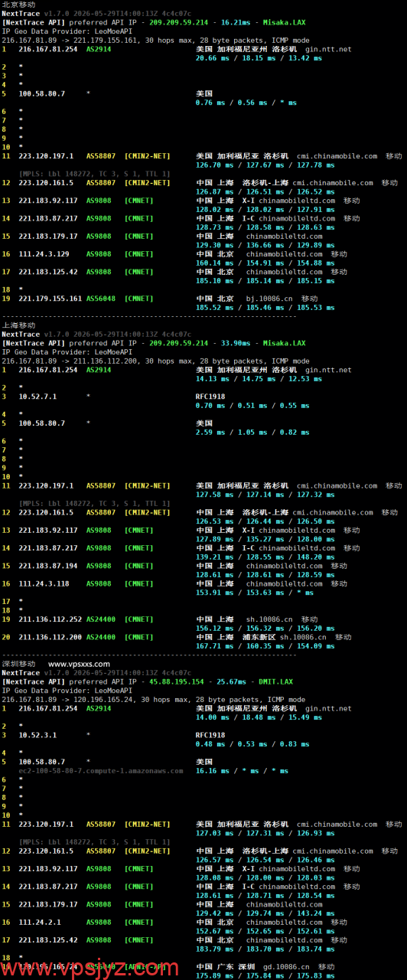
Task: Click timings 20.66 ms / 18.15 ms / 13.42 ms
Action: coord(259,57)
